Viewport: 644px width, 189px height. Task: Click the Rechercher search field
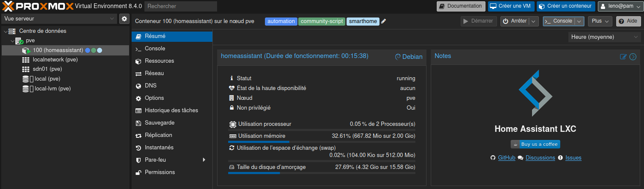click(180, 6)
